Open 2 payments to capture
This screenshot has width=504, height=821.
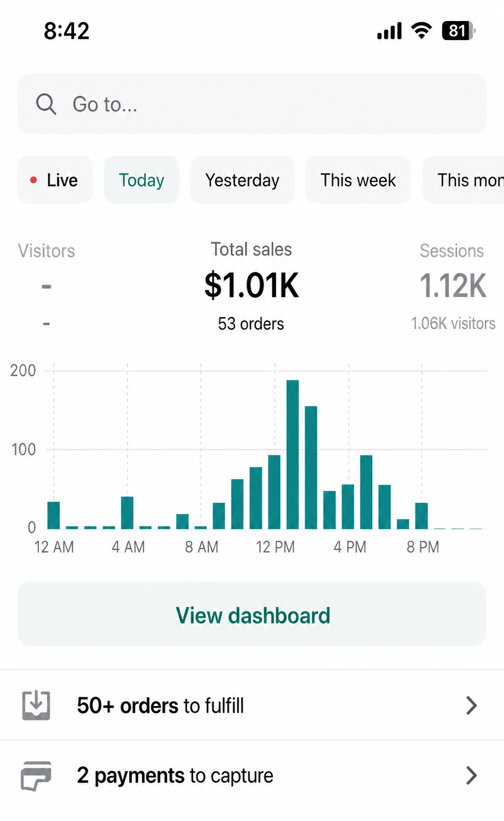(x=252, y=775)
